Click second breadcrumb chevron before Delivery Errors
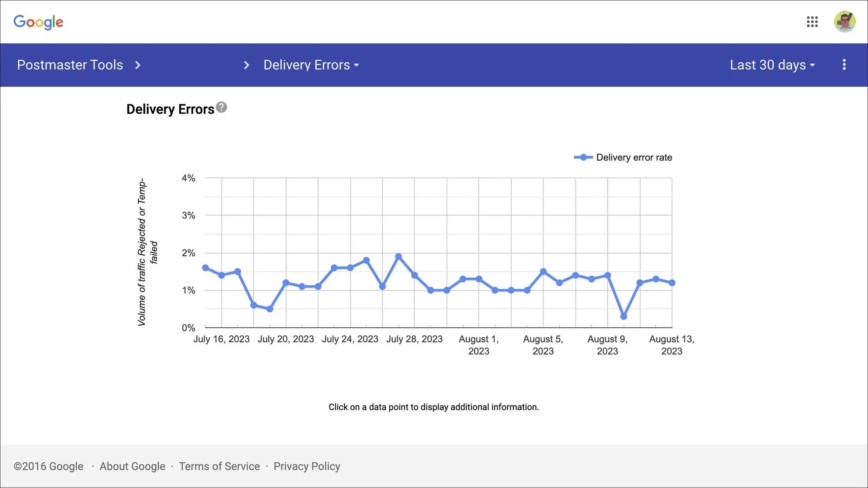The height and width of the screenshot is (488, 868). tap(246, 65)
